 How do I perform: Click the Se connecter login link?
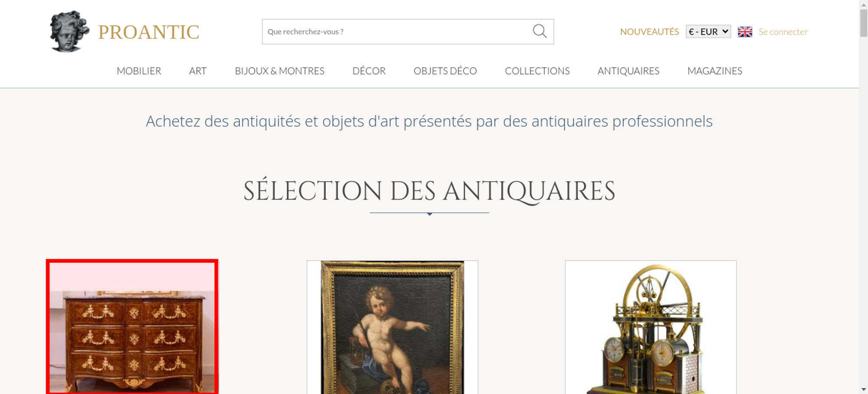click(783, 32)
